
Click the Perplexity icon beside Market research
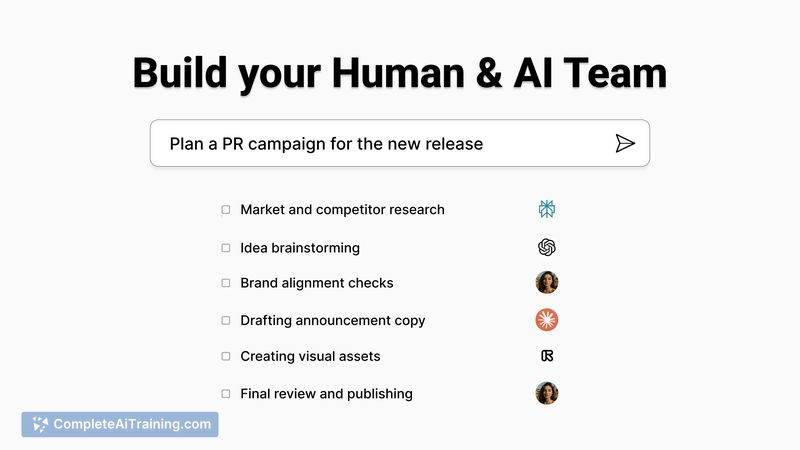(546, 209)
